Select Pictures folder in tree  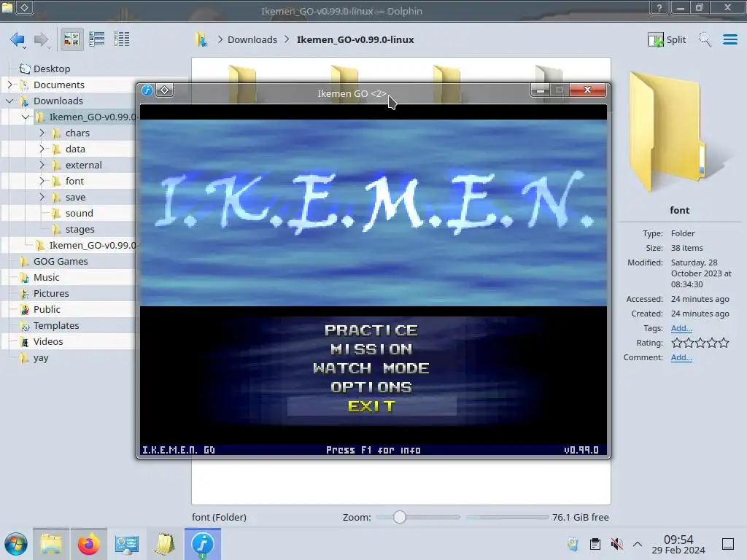[51, 293]
